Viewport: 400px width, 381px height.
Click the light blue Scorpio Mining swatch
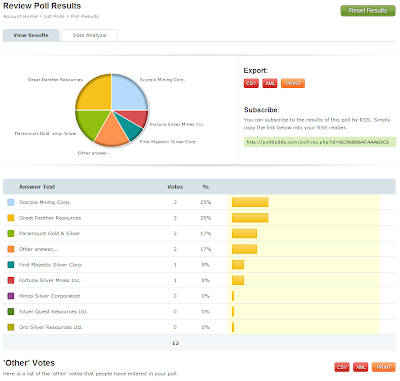11,202
